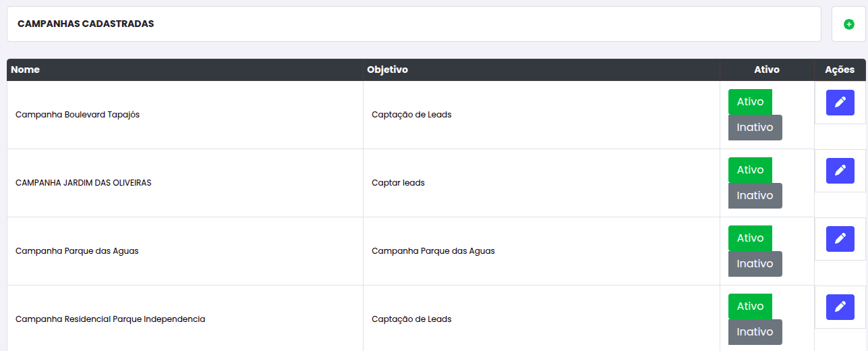Set Campanha Boulevard Tapajós to Inativo

pos(755,128)
